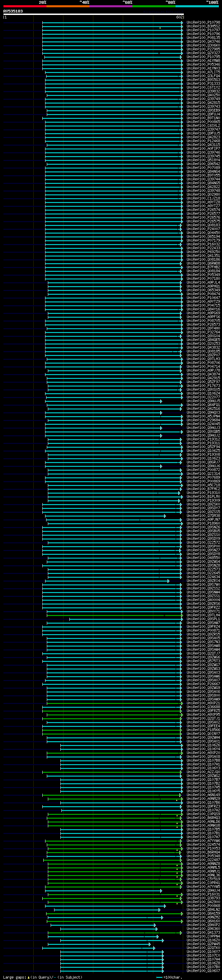222x980 pixels.
Task: Open hit UniRef100_A1YMW8
Action: click(x=203, y=60)
